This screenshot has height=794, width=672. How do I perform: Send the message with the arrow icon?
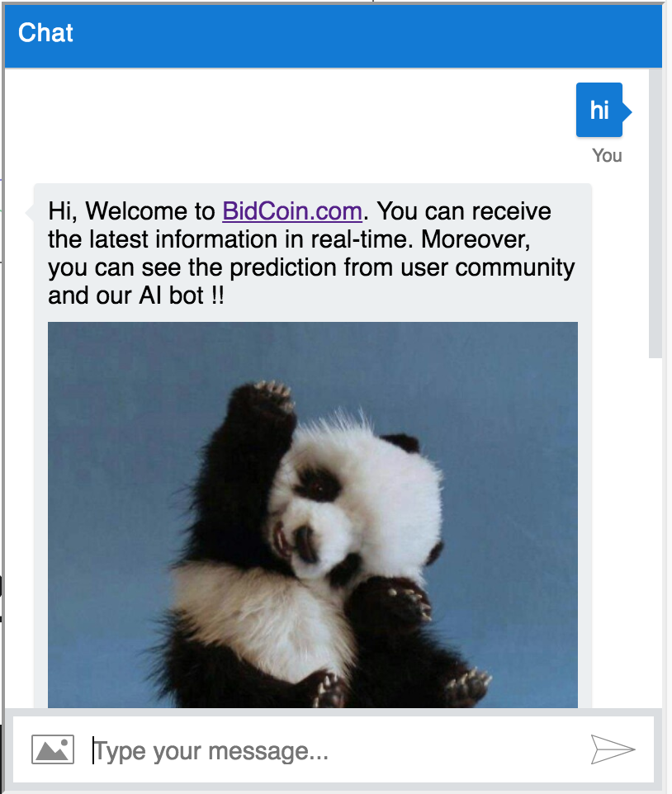pos(613,749)
